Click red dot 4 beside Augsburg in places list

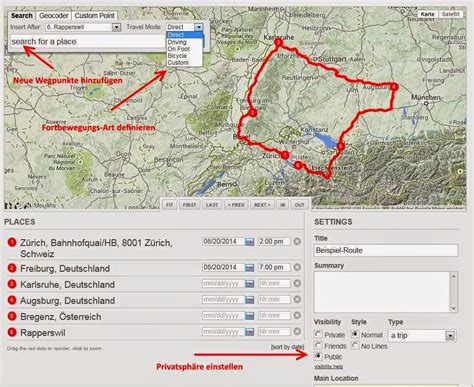coord(12,300)
